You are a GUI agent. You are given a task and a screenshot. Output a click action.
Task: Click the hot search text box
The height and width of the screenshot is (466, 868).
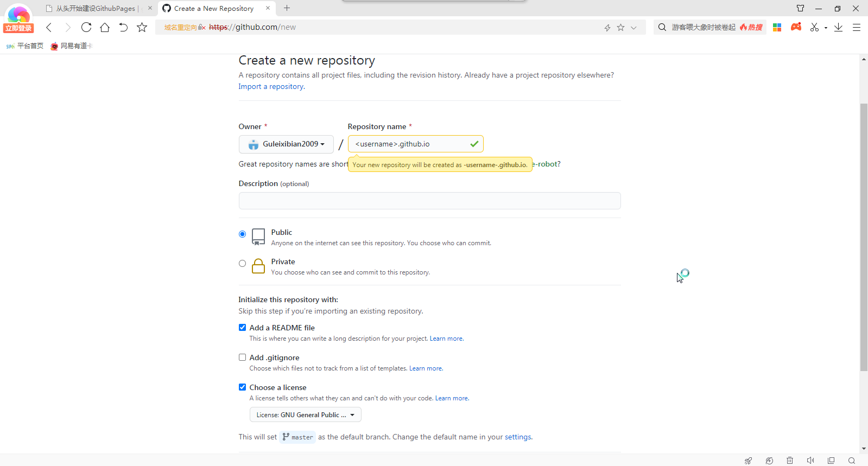point(704,27)
